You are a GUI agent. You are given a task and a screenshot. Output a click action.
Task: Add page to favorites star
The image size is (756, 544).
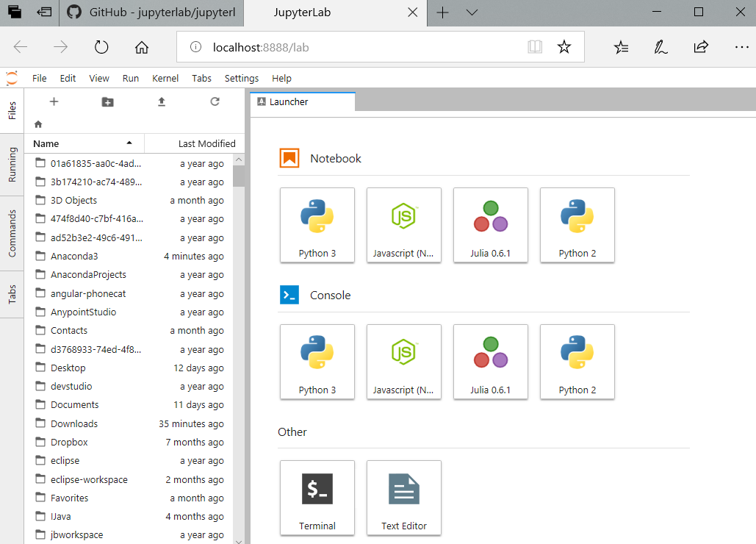(x=564, y=47)
